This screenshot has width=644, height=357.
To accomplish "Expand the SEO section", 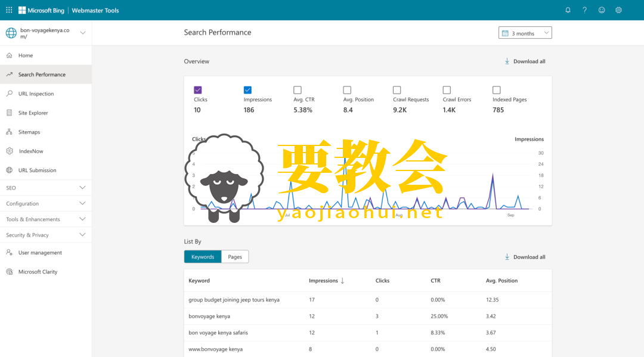I will click(45, 188).
